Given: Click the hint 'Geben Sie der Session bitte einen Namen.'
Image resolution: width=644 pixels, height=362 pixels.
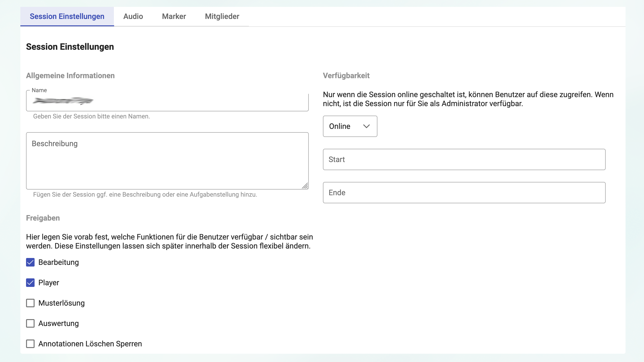Looking at the screenshot, I should tap(91, 116).
